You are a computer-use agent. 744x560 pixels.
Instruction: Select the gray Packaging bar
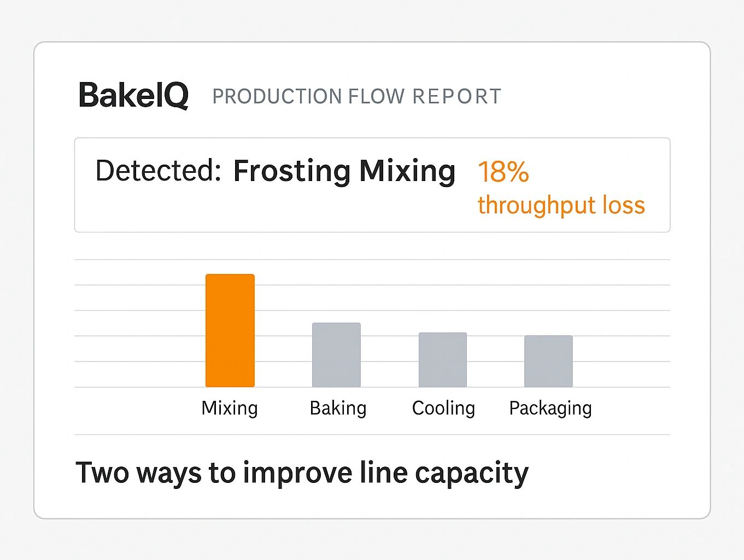[x=548, y=361]
